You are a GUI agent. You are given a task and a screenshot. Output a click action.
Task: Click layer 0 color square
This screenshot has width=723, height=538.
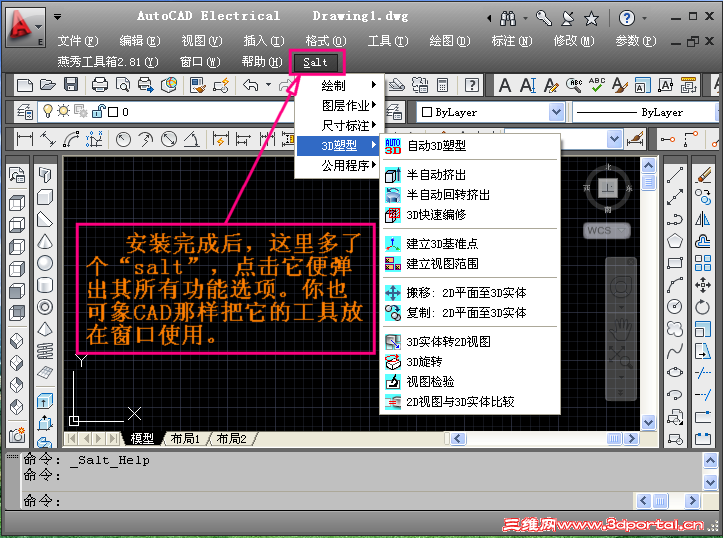click(x=113, y=112)
